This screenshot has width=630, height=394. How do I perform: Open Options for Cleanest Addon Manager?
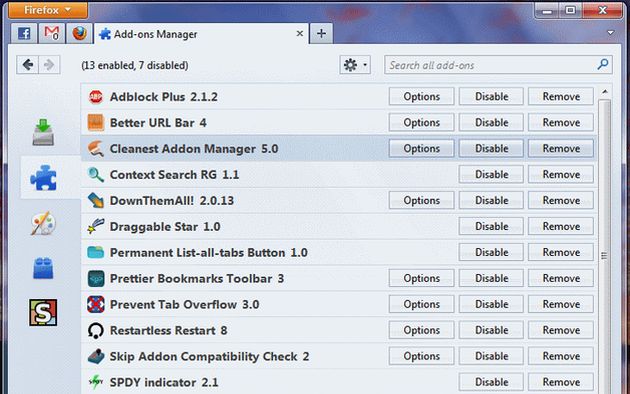(421, 149)
